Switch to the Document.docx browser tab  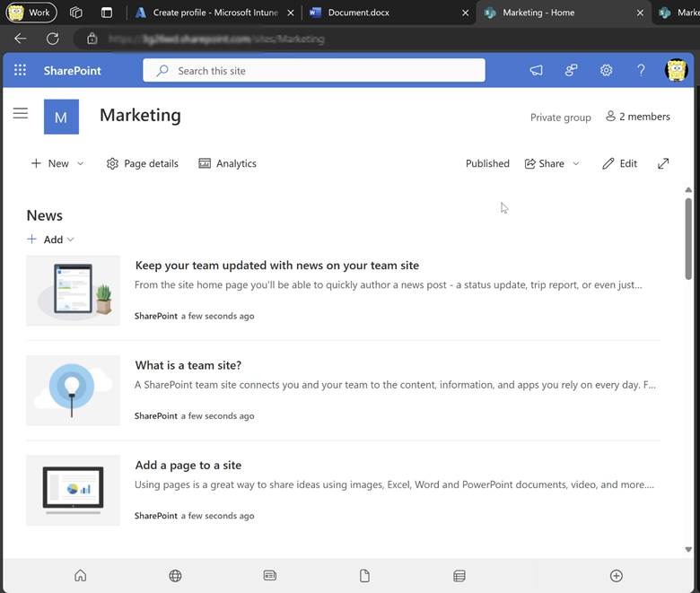pos(358,13)
